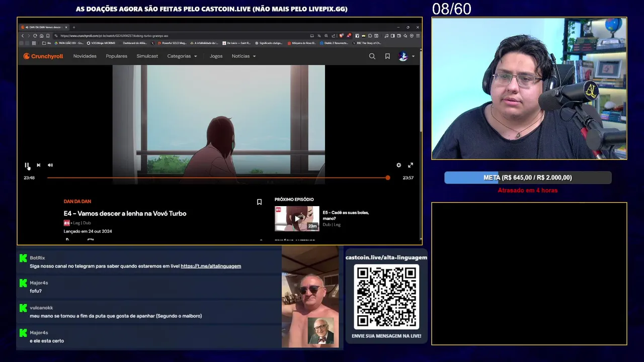This screenshot has height=362, width=644.
Task: Click the browser back arrow
Action: pyautogui.click(x=23, y=36)
